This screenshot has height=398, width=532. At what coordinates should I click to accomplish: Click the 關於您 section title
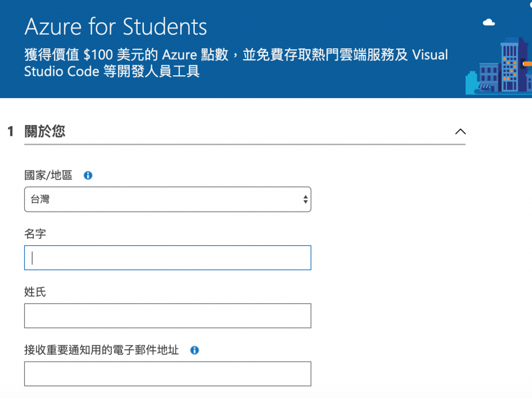[45, 131]
